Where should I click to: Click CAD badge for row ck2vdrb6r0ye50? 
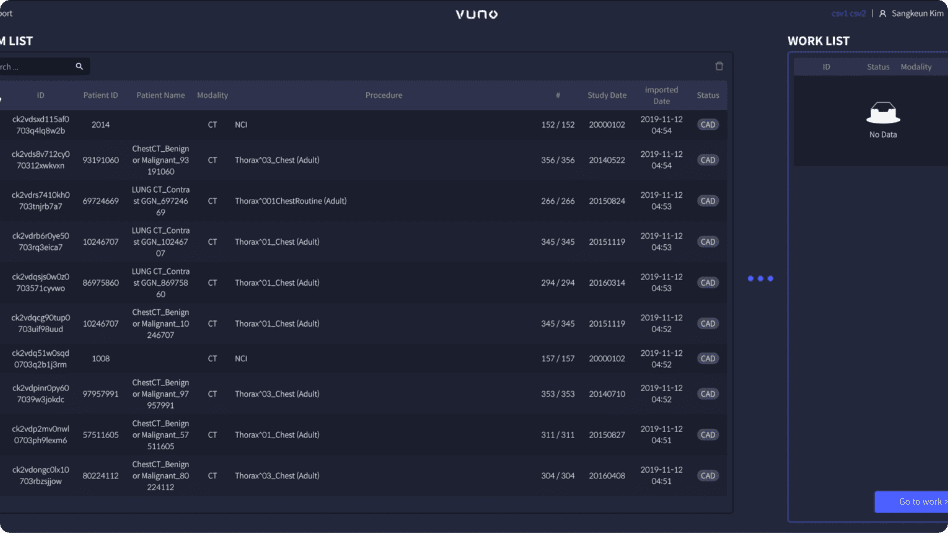coord(708,242)
